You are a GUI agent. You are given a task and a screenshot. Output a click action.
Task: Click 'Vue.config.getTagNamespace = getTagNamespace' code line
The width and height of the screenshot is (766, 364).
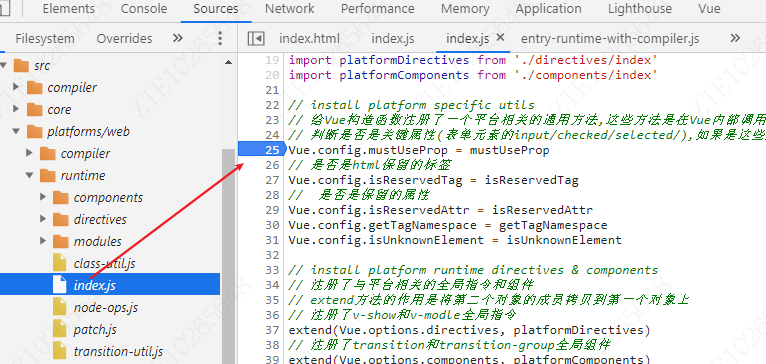click(448, 225)
